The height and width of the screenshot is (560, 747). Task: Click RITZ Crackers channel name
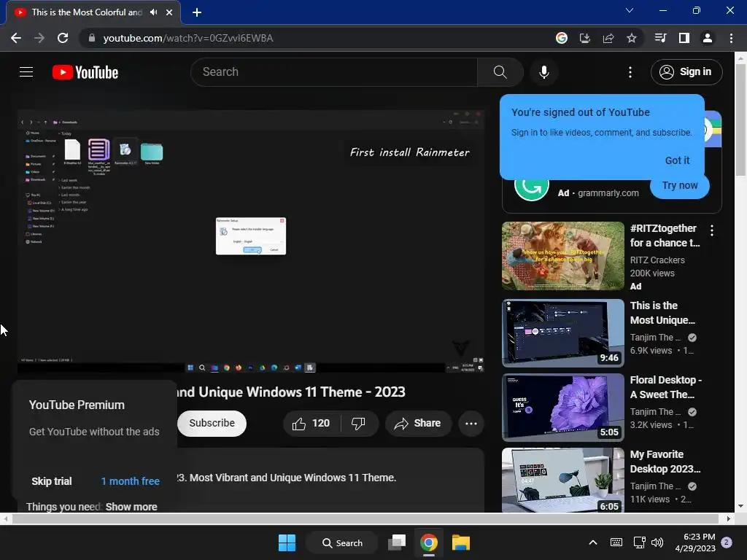click(x=657, y=260)
